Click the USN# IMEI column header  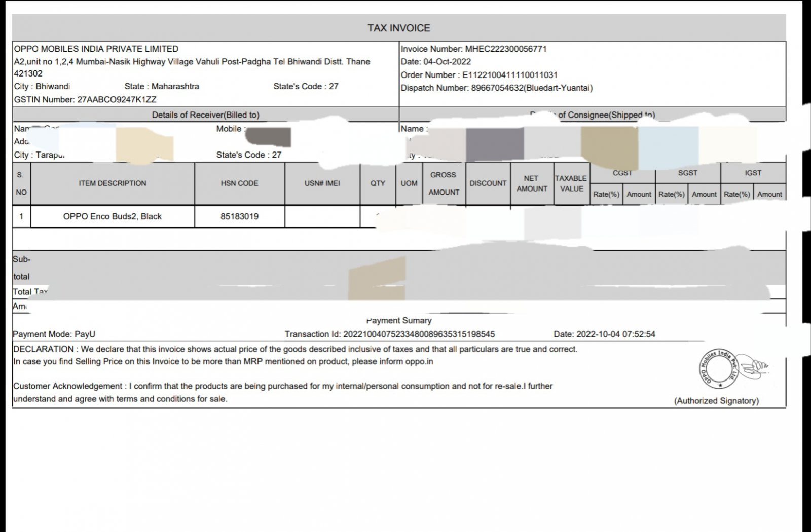tap(322, 183)
